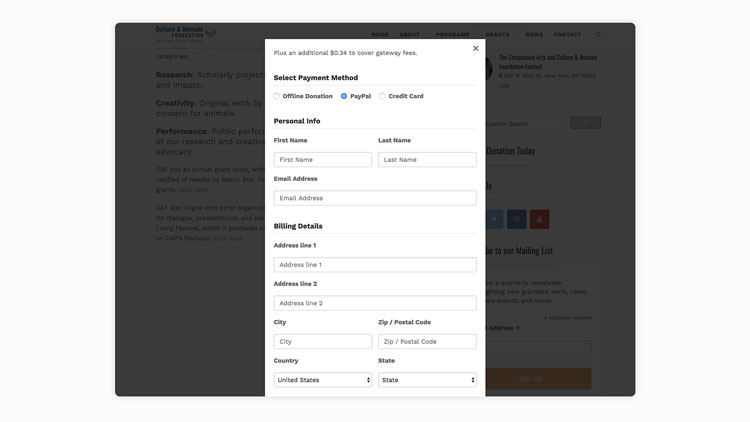This screenshot has height=422, width=750.
Task: Open the Twitter social icon
Action: [494, 219]
